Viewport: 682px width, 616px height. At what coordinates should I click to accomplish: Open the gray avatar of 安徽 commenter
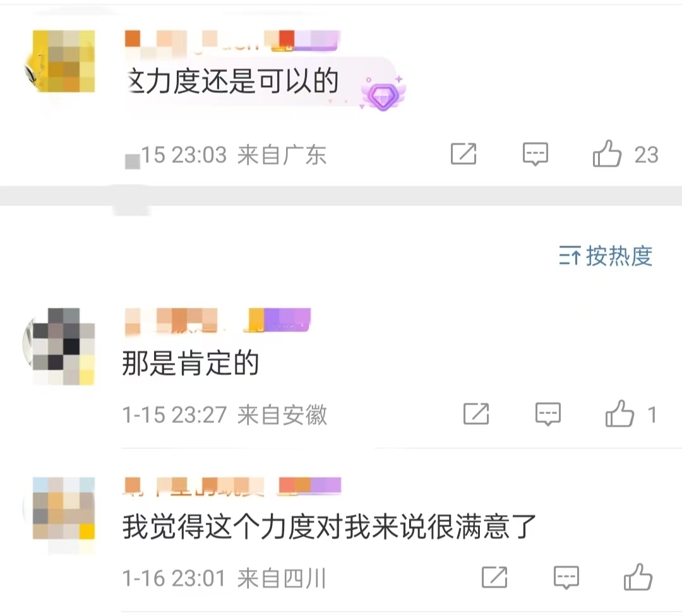[64, 346]
